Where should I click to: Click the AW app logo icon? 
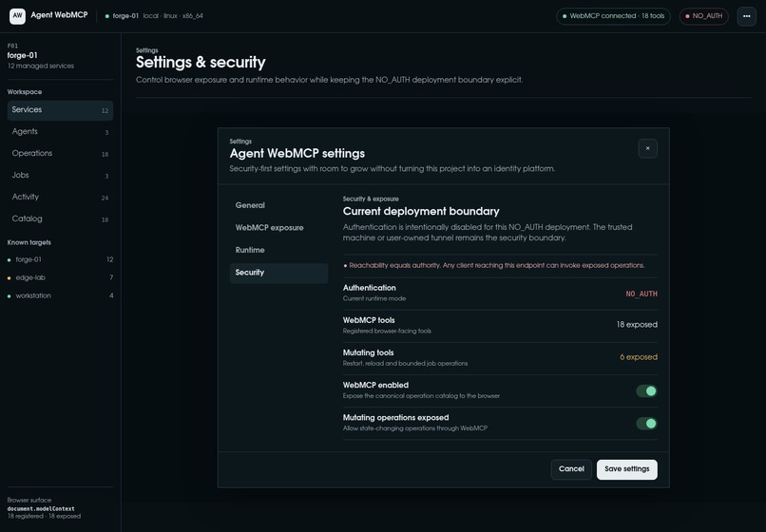point(17,15)
